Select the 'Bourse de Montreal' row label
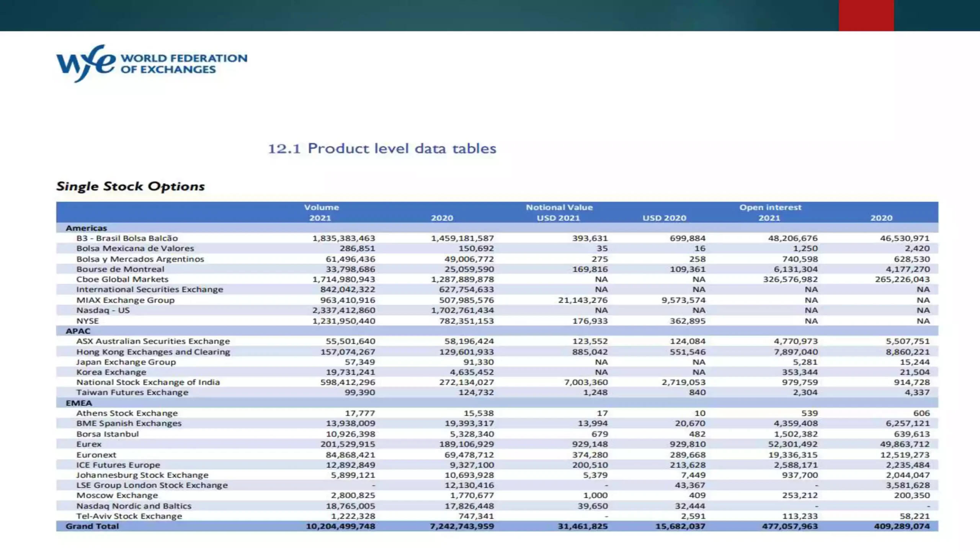 click(120, 269)
